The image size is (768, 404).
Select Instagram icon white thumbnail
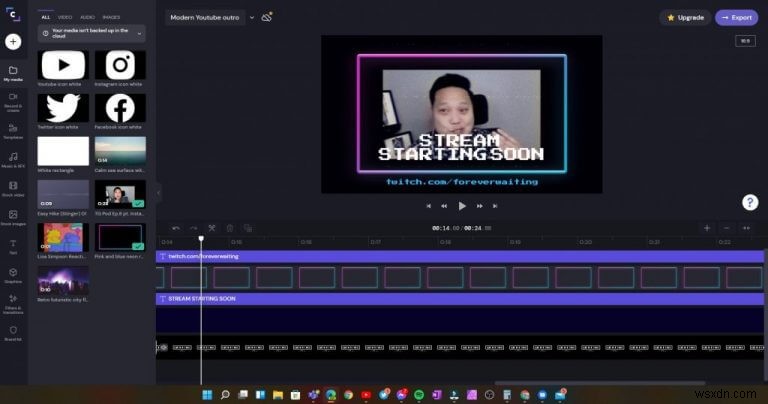(120, 65)
